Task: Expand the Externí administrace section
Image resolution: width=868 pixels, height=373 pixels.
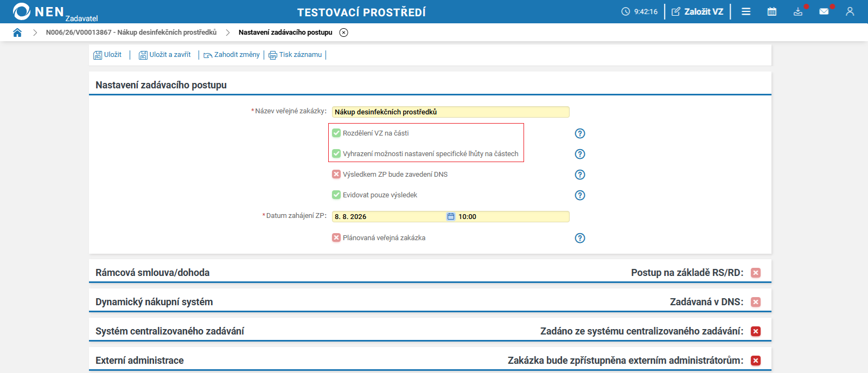Action: click(x=139, y=361)
